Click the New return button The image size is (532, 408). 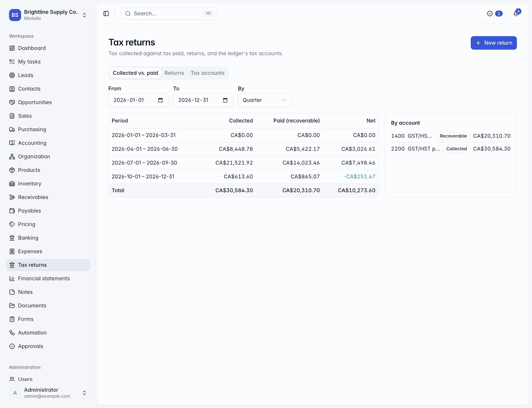tap(494, 43)
